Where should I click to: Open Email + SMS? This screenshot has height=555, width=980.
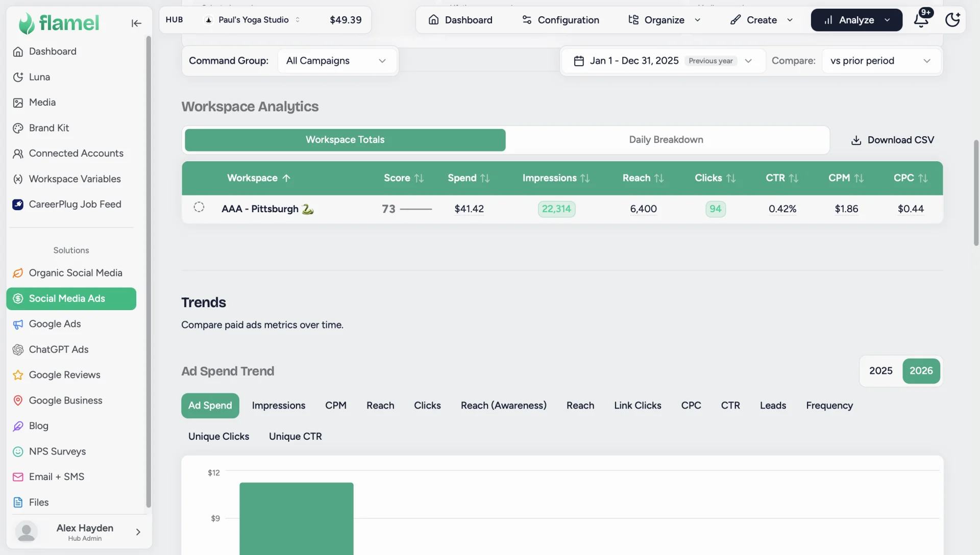click(x=71, y=477)
